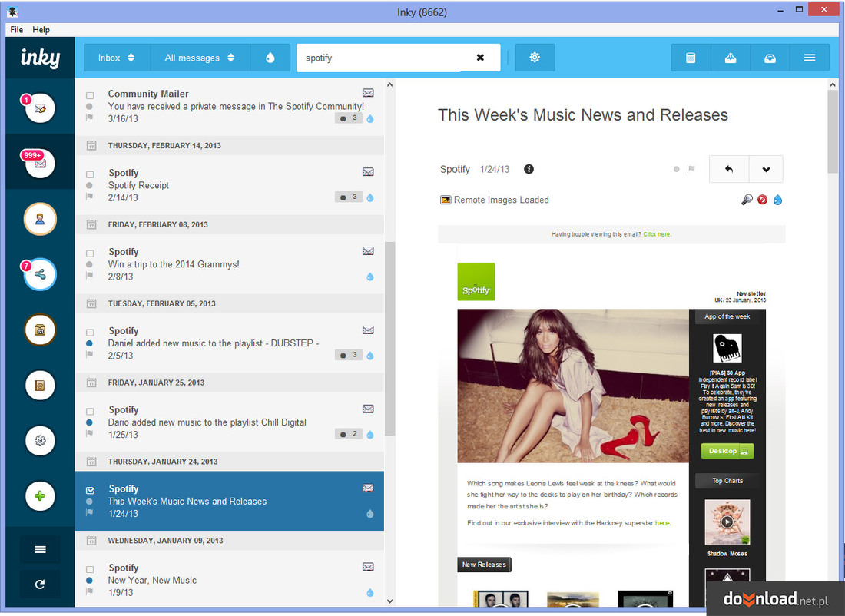Uncheck This Week's Music News checkbox
This screenshot has width=845, height=616.
point(91,491)
